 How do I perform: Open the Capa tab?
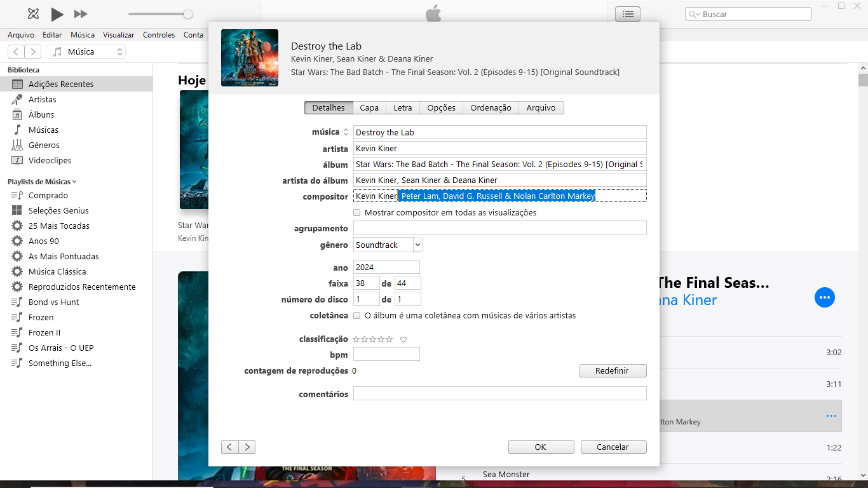pos(369,108)
